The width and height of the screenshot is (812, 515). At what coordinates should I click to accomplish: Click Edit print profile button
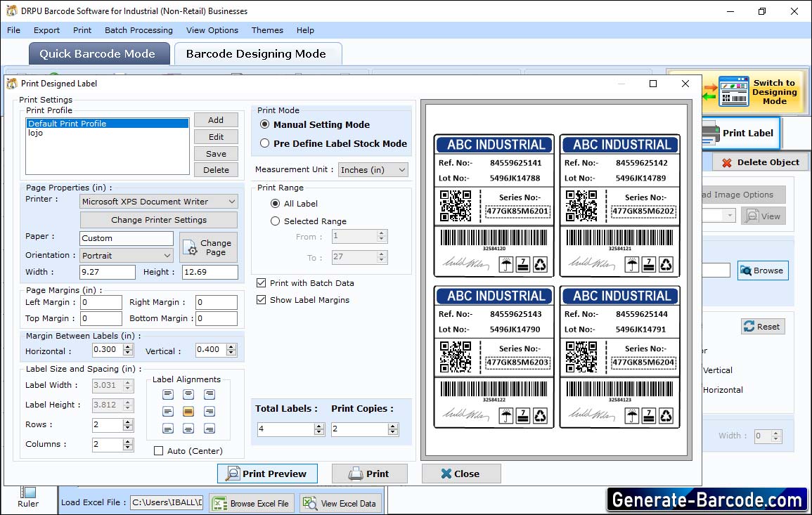(x=216, y=136)
